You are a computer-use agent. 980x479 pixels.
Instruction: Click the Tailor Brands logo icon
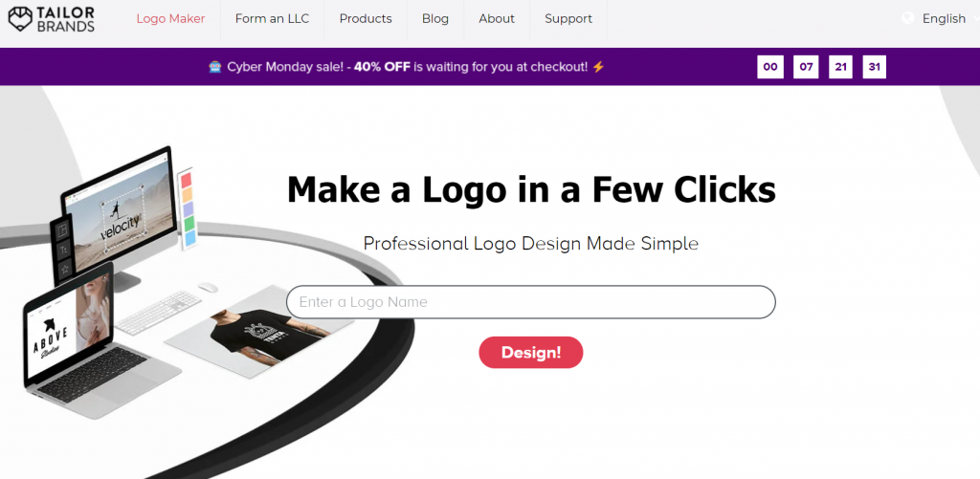[x=20, y=19]
